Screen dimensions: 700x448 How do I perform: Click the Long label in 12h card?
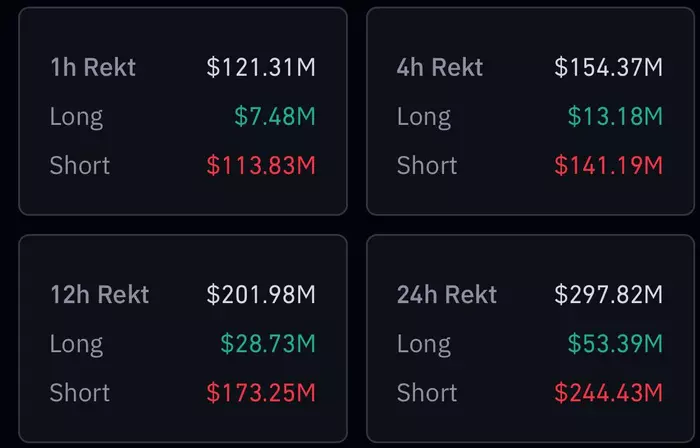pyautogui.click(x=76, y=344)
